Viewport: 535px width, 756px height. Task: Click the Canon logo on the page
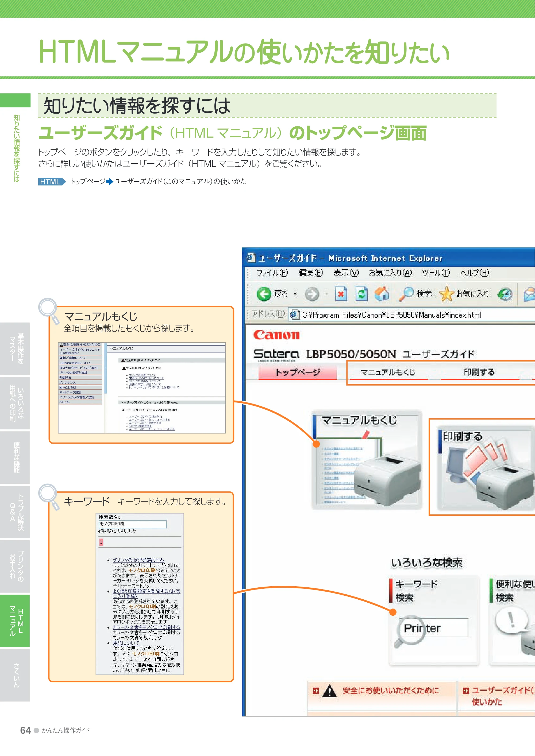[x=276, y=335]
